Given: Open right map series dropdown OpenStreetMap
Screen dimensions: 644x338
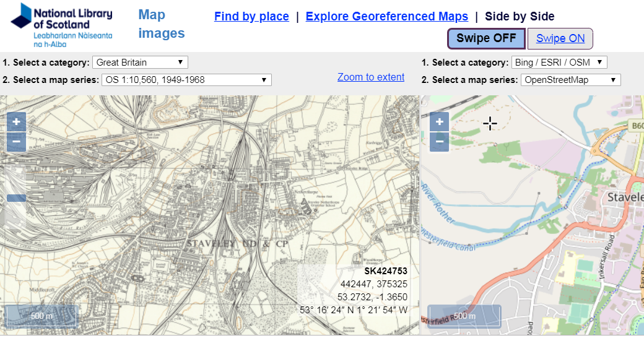Looking at the screenshot, I should tap(570, 80).
